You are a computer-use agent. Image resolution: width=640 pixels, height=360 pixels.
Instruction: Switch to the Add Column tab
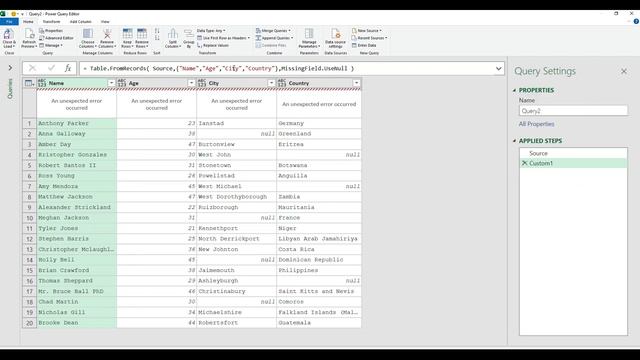pos(80,22)
